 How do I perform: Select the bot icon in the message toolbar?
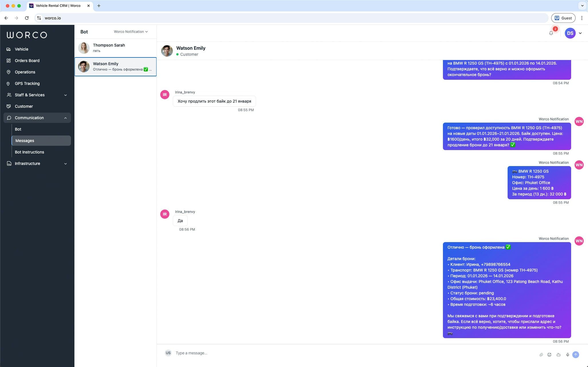click(559, 354)
